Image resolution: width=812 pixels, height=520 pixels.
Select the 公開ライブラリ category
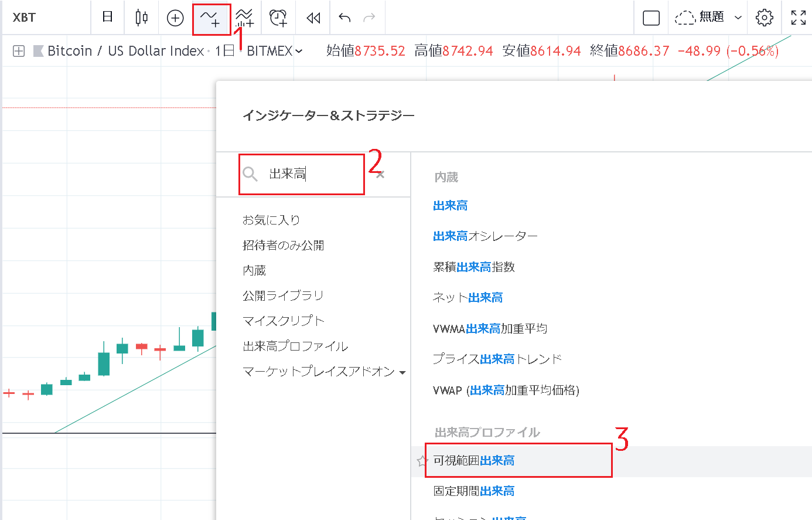pos(282,295)
